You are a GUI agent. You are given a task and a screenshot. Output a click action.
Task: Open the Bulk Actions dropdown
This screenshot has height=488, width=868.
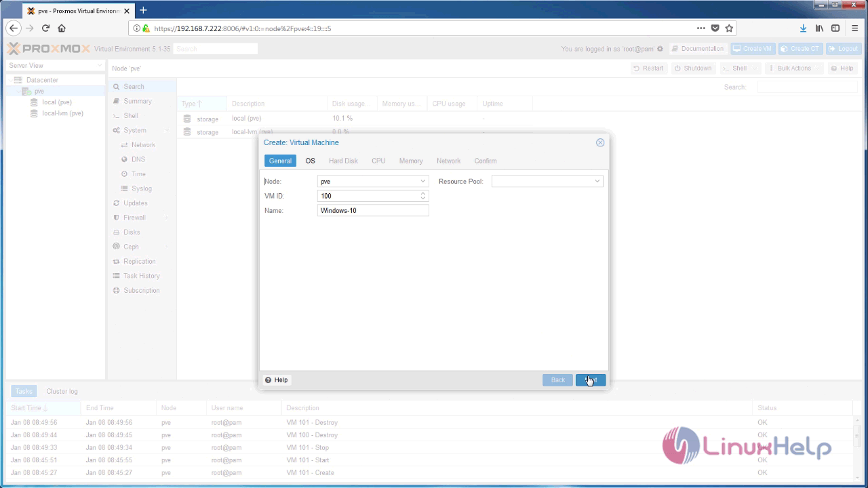point(794,68)
